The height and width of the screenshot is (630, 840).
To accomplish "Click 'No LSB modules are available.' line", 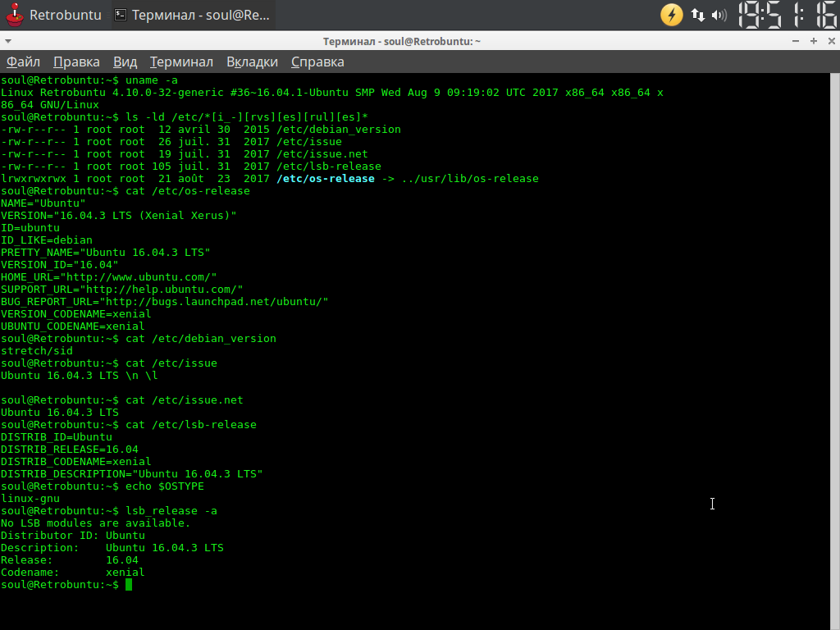I will 96,524.
